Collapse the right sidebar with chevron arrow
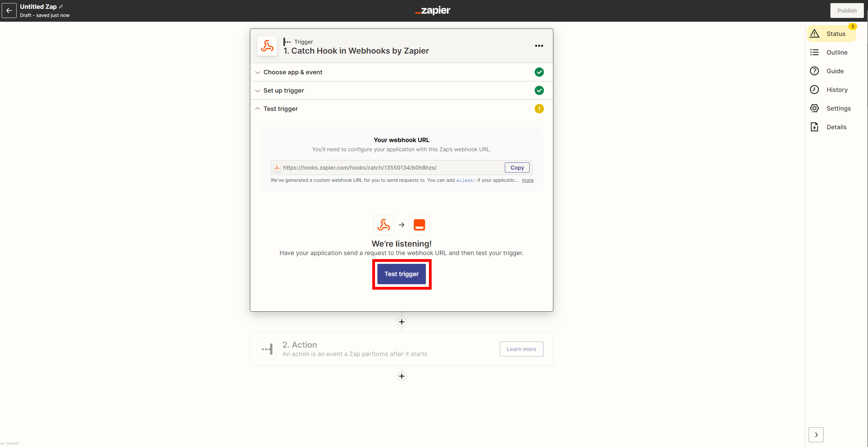The height and width of the screenshot is (447, 868). [816, 435]
